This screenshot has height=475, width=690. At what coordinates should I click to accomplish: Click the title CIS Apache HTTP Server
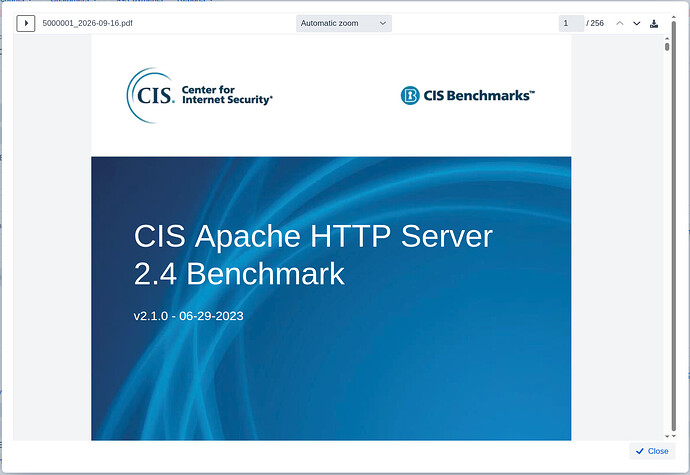click(313, 236)
